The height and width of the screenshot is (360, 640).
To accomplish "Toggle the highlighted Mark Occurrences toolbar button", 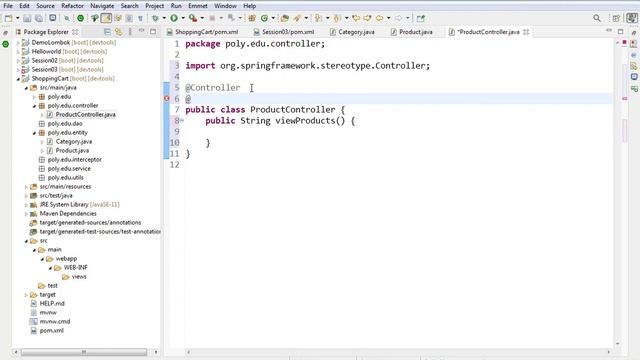I will pyautogui.click(x=106, y=18).
